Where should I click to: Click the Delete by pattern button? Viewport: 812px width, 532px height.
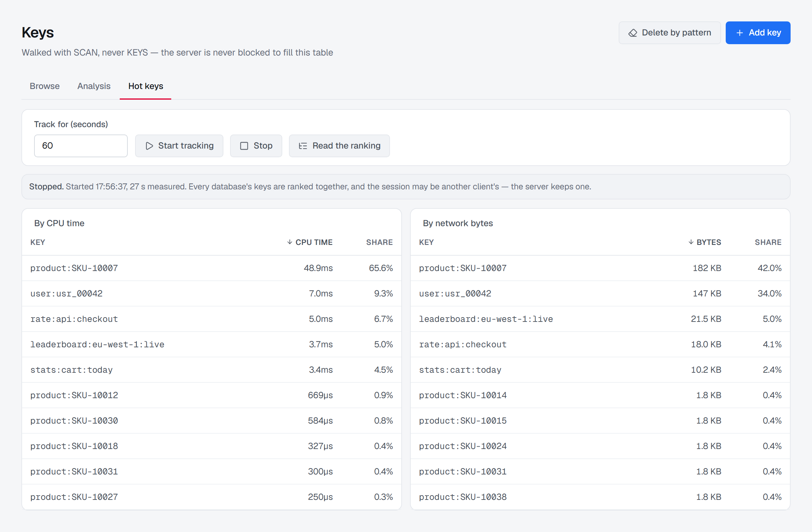[x=670, y=33]
